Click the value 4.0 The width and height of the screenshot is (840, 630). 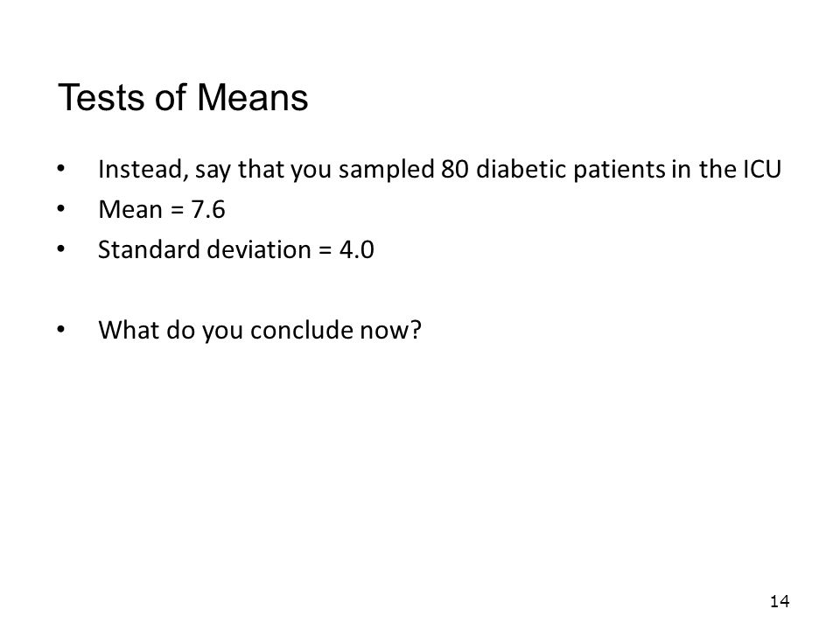click(x=357, y=249)
